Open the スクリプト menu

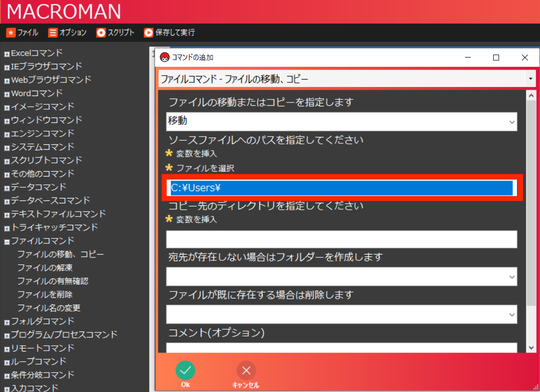(x=116, y=32)
